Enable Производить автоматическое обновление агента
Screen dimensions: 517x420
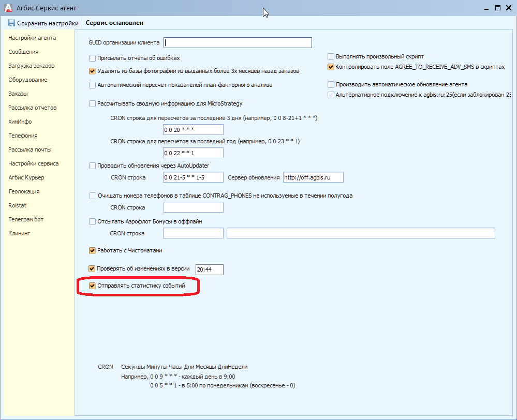pyautogui.click(x=331, y=85)
